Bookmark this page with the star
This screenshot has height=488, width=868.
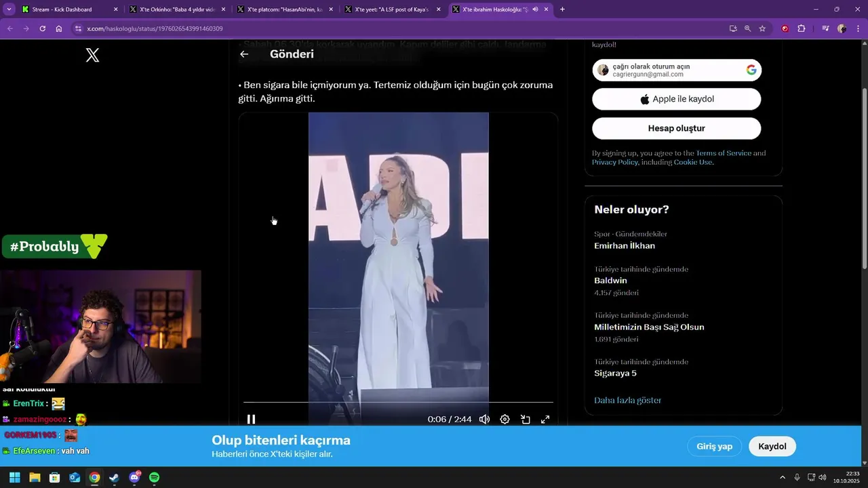tap(762, 28)
